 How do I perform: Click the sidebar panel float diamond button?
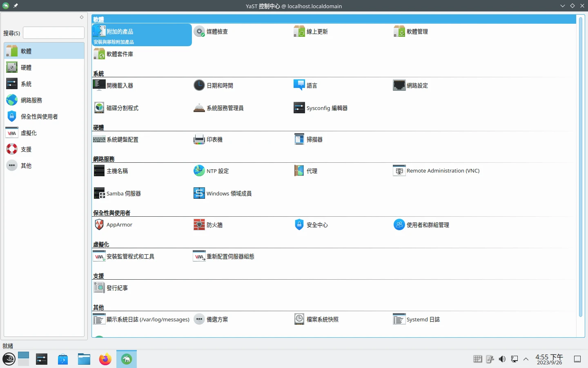coord(82,17)
